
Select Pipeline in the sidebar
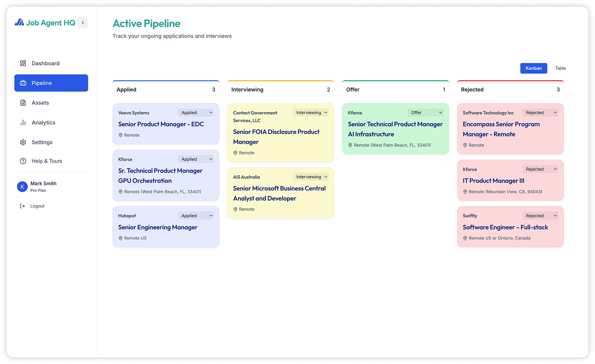(51, 83)
